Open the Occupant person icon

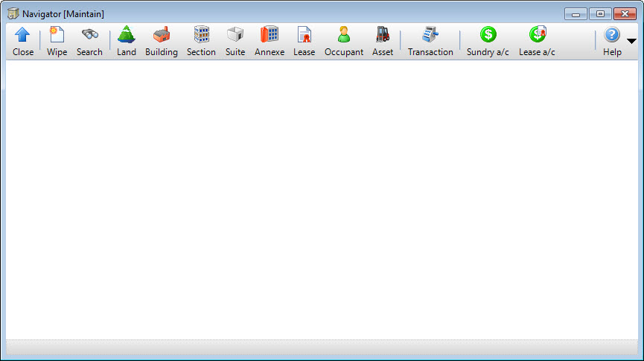click(x=344, y=35)
